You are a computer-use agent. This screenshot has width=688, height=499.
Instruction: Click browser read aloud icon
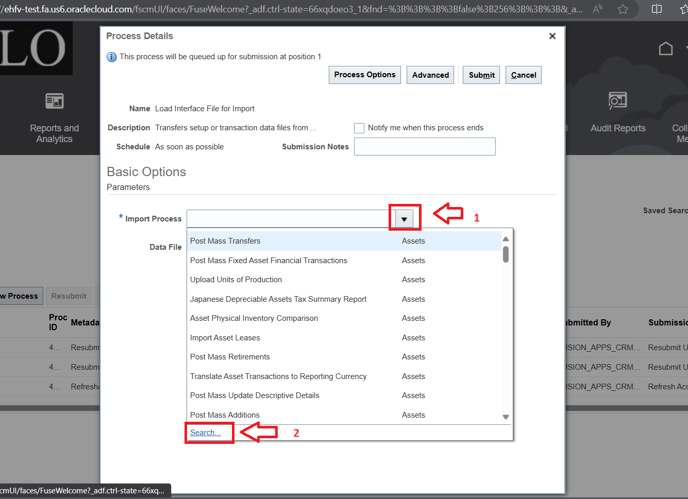[x=597, y=9]
